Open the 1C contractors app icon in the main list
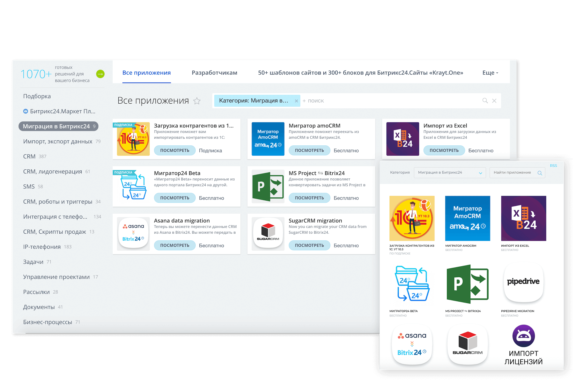The image size is (579, 392). 133,139
